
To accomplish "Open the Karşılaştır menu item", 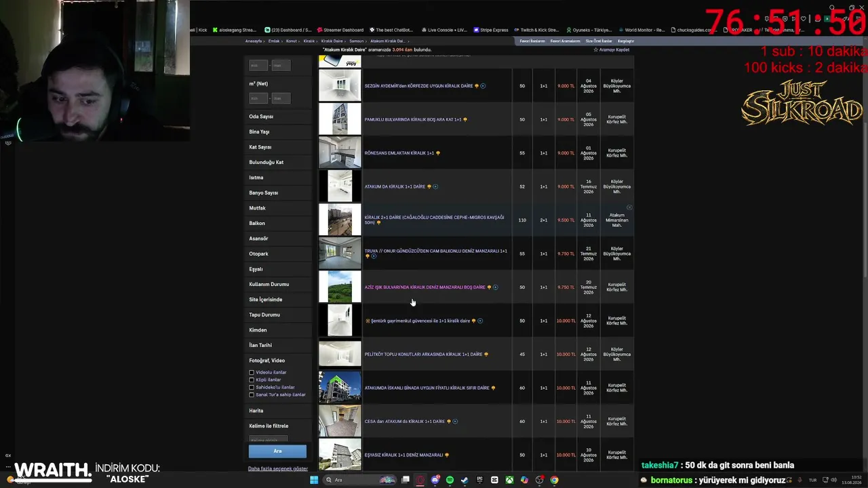I will click(x=626, y=41).
